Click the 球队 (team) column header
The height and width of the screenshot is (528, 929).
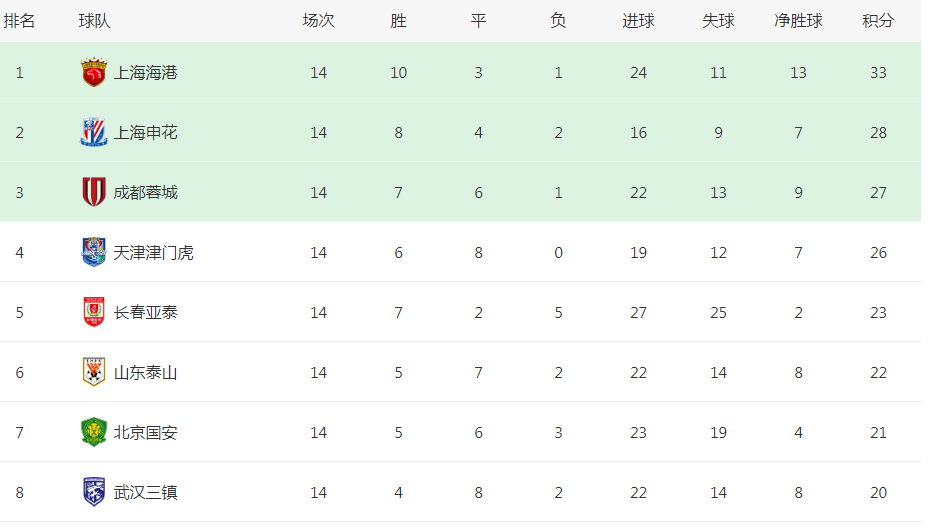94,20
